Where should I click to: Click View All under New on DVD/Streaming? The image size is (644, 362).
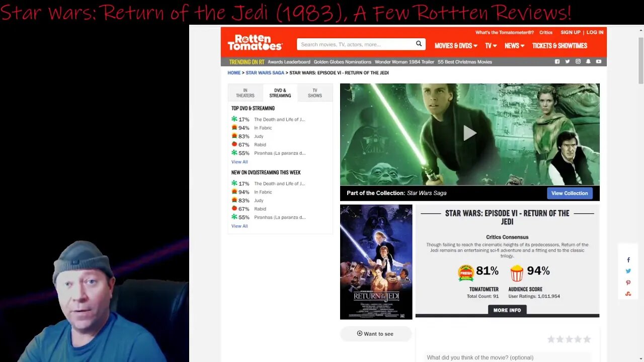(x=239, y=226)
